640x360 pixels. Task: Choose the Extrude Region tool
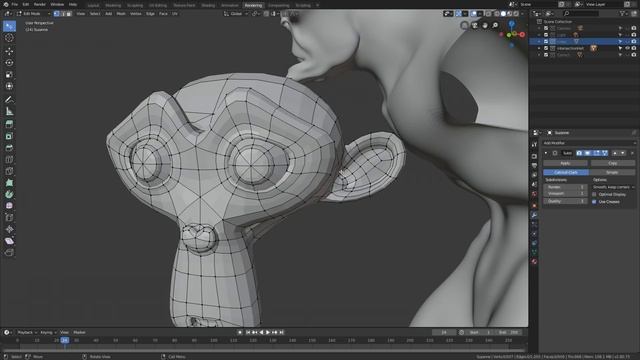point(9,124)
